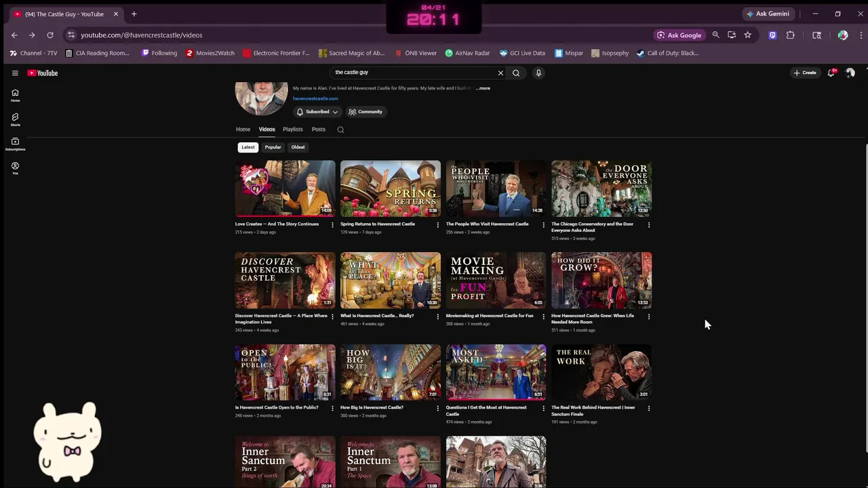
Task: Open Subscriptions in the sidebar
Action: [15, 144]
